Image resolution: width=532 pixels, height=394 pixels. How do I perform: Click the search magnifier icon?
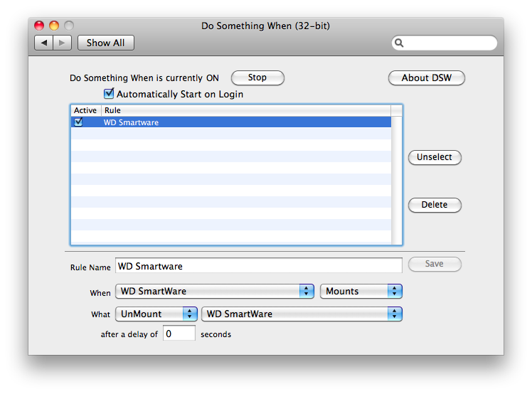coord(399,43)
